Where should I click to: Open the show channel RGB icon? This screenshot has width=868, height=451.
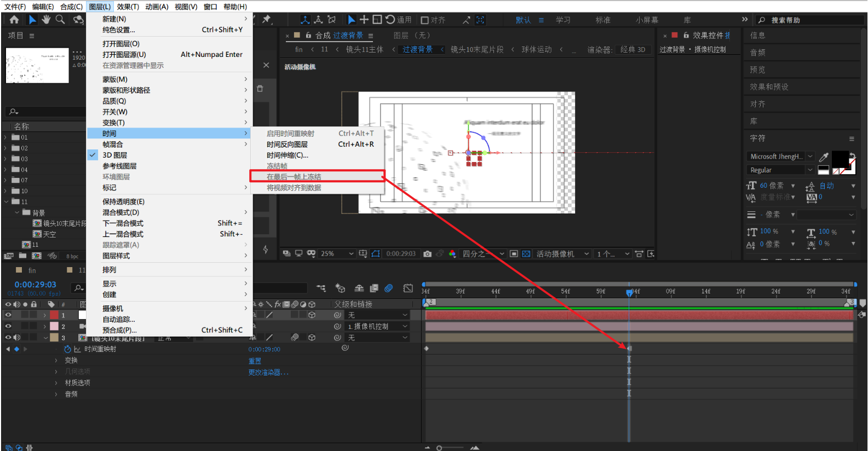[x=452, y=254]
